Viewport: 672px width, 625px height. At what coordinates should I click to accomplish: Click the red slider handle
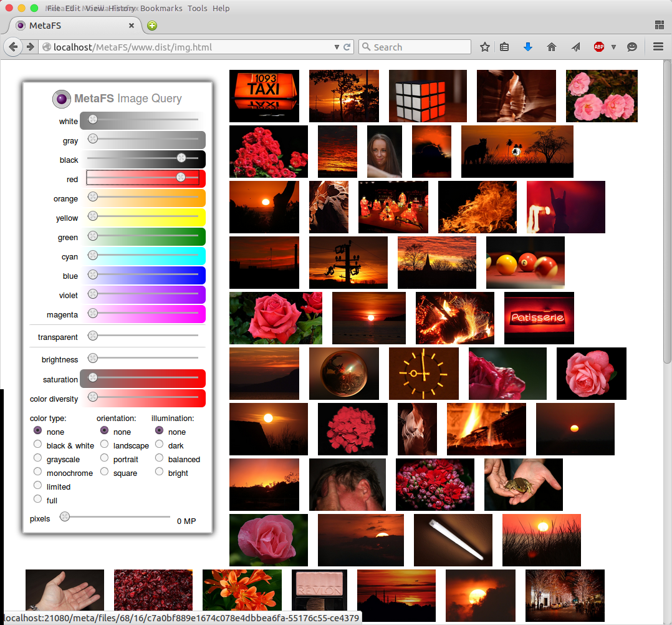click(x=181, y=177)
